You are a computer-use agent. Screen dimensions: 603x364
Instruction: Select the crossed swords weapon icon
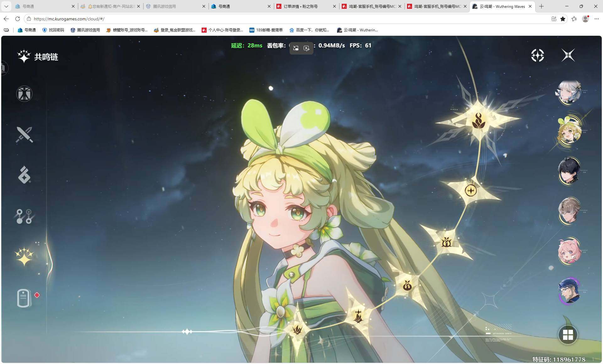(24, 134)
